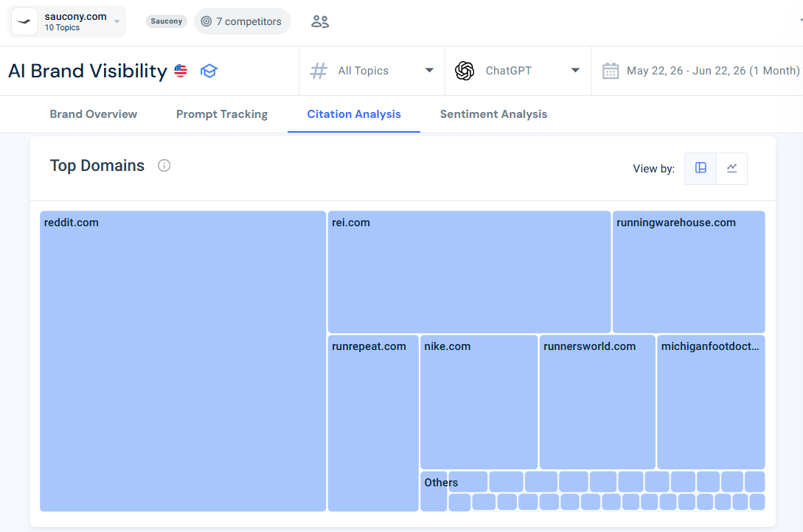
Task: Select the nike.com treemap block
Action: (x=479, y=402)
